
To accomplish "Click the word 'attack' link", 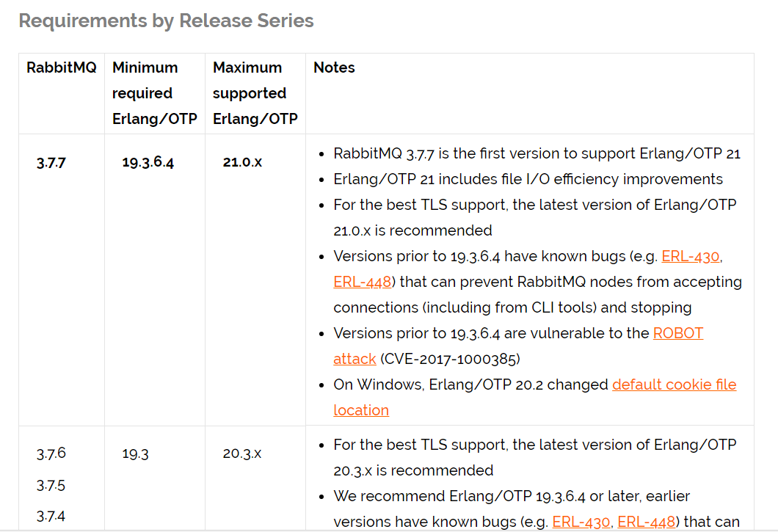I will click(x=355, y=359).
